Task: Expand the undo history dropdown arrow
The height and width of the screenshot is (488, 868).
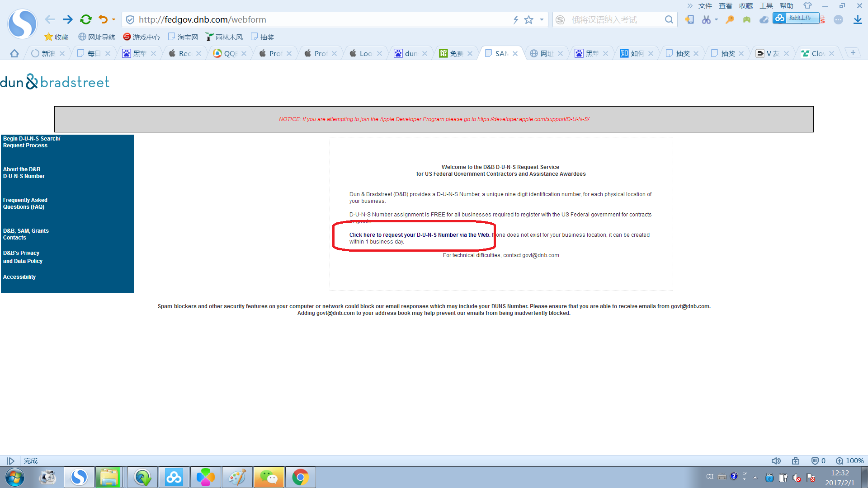Action: [x=113, y=19]
